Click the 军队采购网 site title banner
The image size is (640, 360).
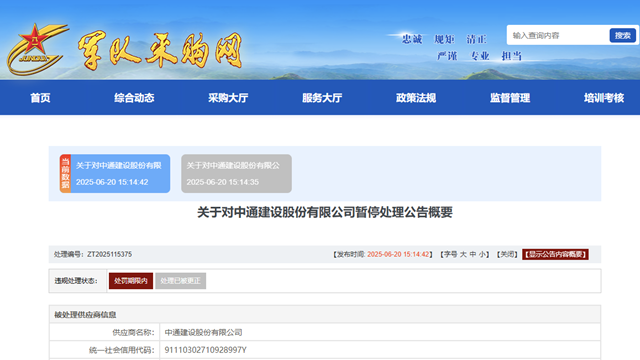click(x=160, y=51)
